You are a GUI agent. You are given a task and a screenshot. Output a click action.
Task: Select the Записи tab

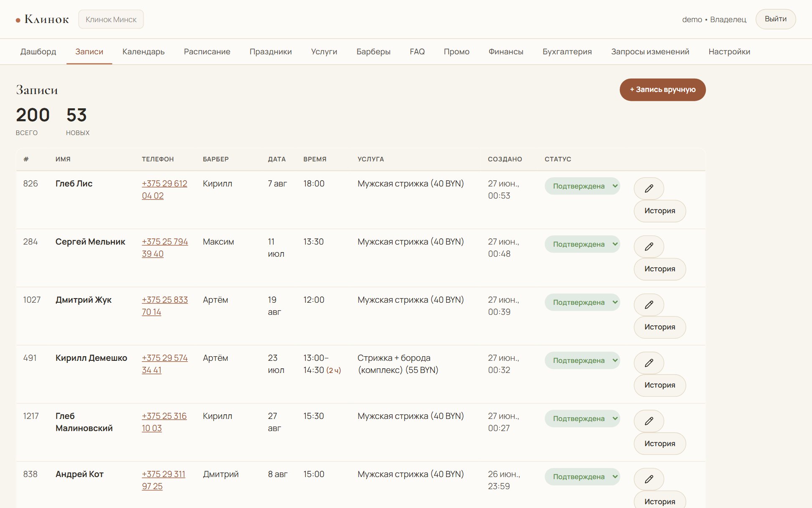[89, 51]
